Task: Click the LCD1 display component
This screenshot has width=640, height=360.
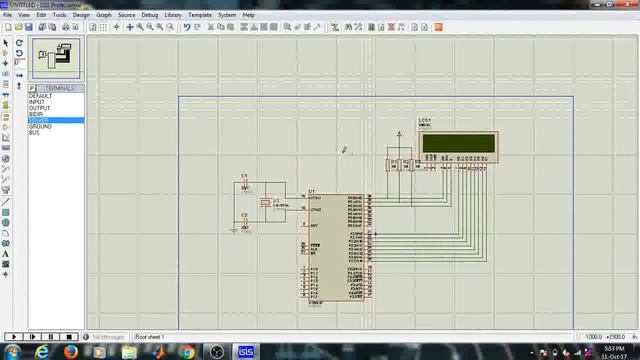Action: click(x=458, y=147)
